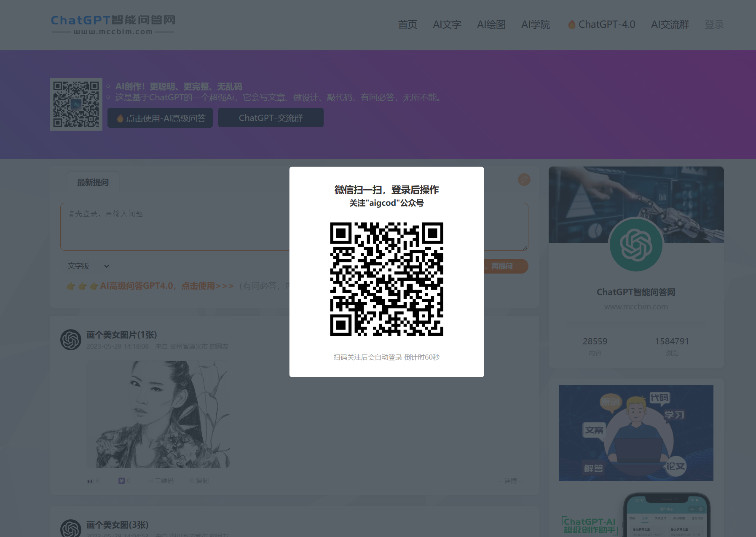The image size is (756, 537).
Task: Open the 首页 menu item
Action: pos(407,24)
